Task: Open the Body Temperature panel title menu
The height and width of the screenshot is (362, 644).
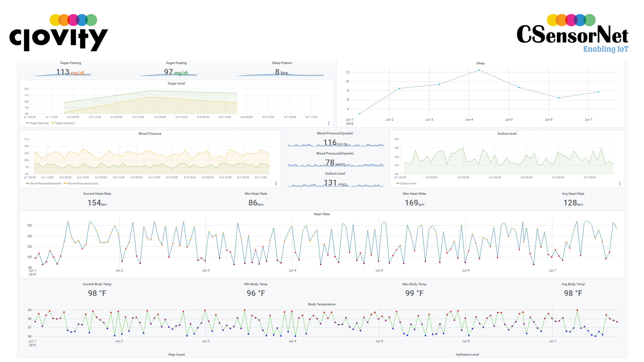Action: (322, 304)
